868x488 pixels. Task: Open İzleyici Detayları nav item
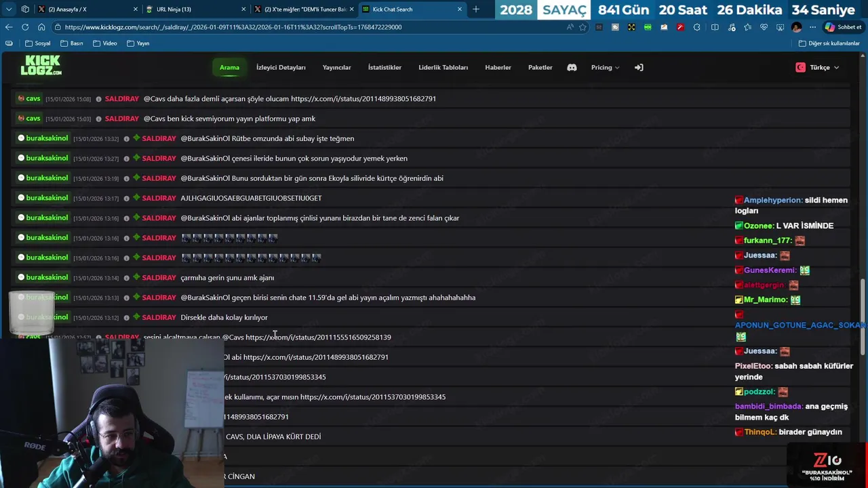281,67
